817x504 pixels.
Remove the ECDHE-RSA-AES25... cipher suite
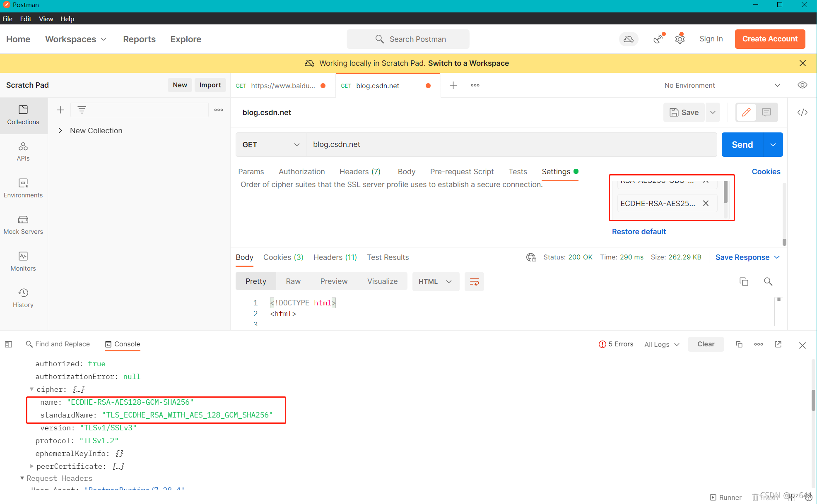click(x=706, y=203)
